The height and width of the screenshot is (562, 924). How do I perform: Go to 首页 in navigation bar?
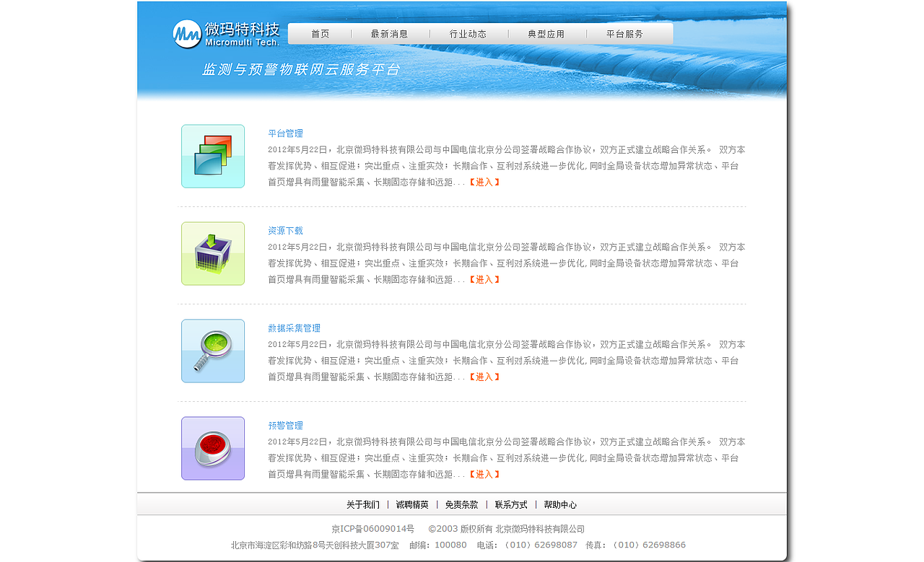coord(321,34)
